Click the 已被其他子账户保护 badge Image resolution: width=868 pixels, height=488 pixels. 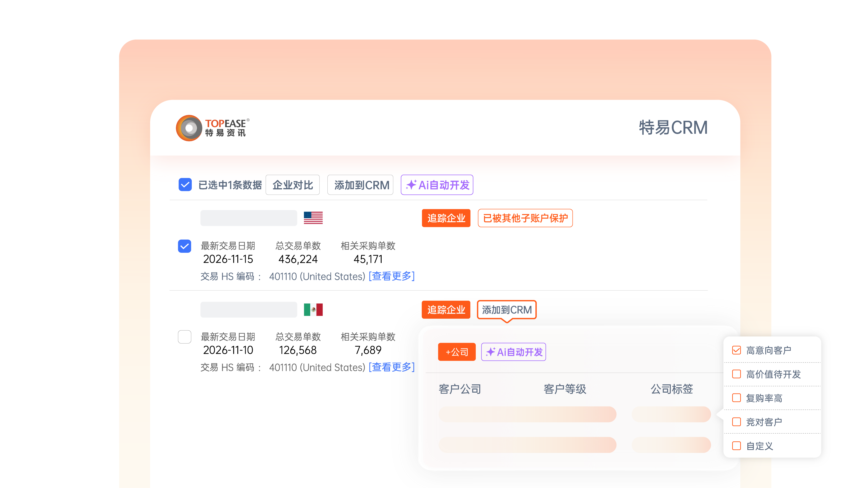click(x=525, y=218)
